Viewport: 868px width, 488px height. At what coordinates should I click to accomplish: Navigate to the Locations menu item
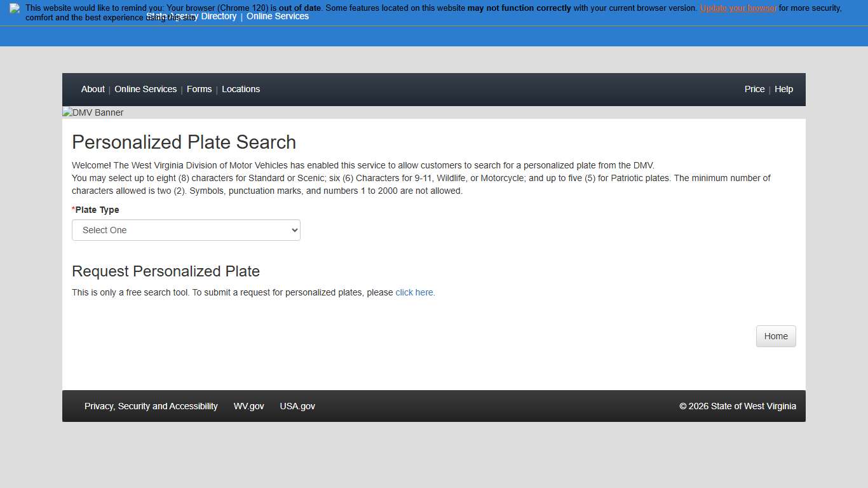(x=241, y=90)
